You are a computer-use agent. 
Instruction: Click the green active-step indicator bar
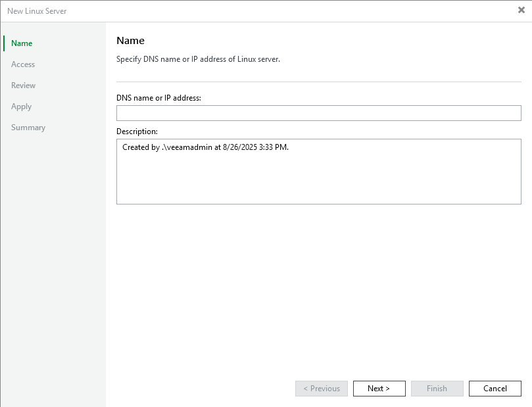coord(4,43)
